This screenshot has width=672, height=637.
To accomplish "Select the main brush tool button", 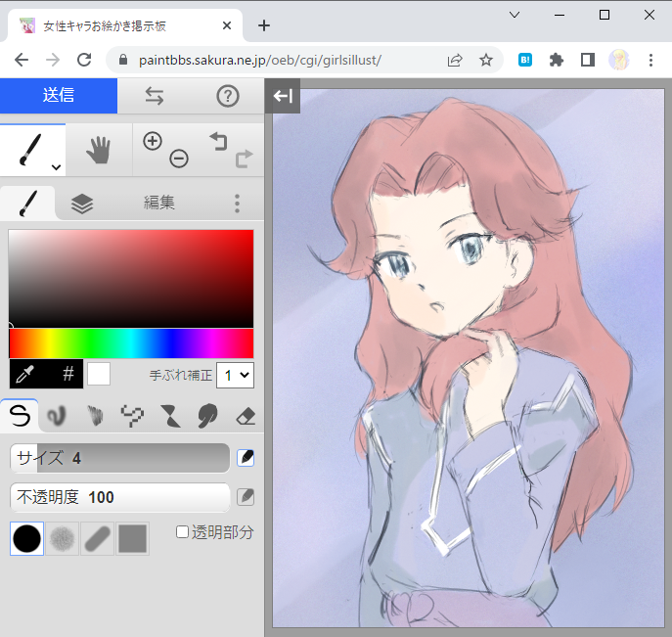I will pyautogui.click(x=30, y=150).
